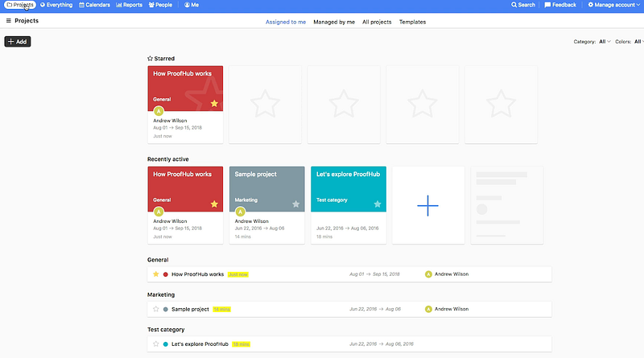Click gray color dot in Sample project row
The image size is (644, 358).
(x=166, y=309)
